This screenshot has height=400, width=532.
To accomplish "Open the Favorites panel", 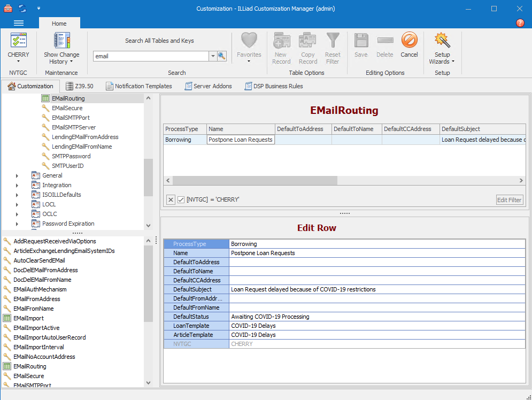I will click(x=249, y=47).
